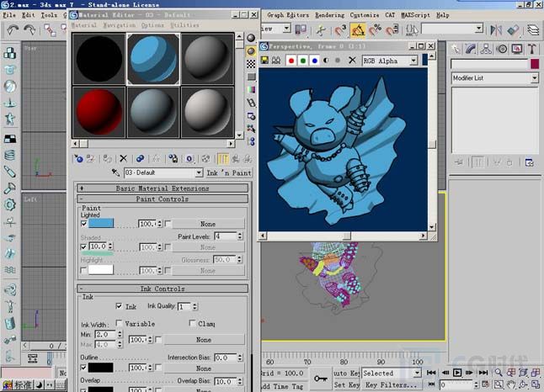
Task: Open the Graph Editors menu
Action: tap(288, 15)
